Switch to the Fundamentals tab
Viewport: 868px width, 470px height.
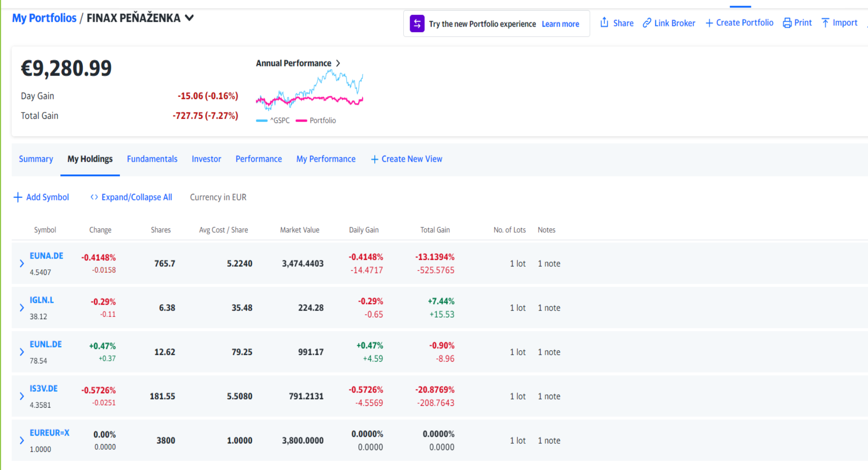152,159
